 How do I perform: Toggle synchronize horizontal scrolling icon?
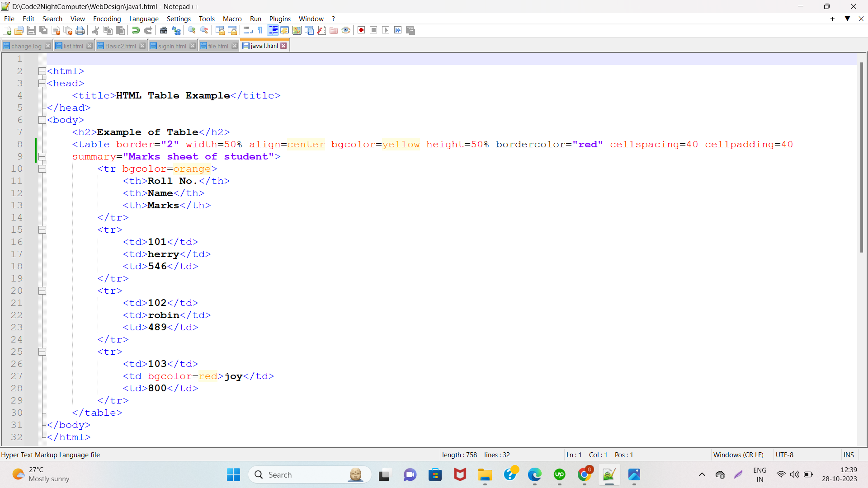tap(232, 30)
